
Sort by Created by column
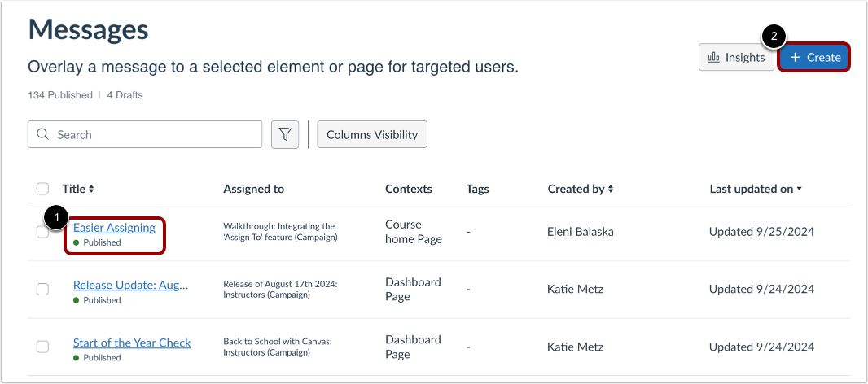coord(581,189)
